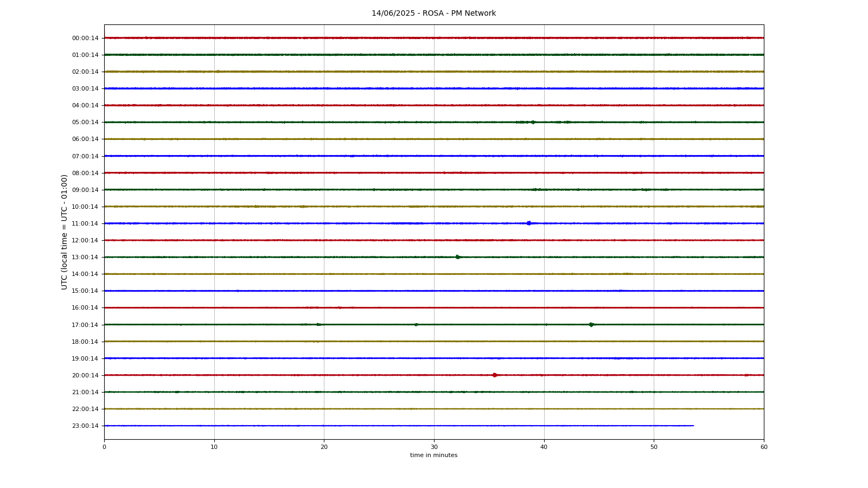Click the 16:00:14 time label

(x=85, y=307)
